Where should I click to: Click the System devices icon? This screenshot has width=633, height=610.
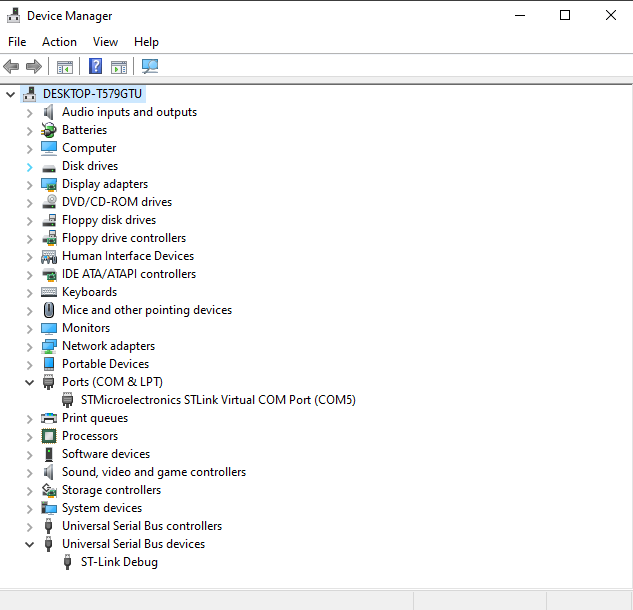(49, 508)
